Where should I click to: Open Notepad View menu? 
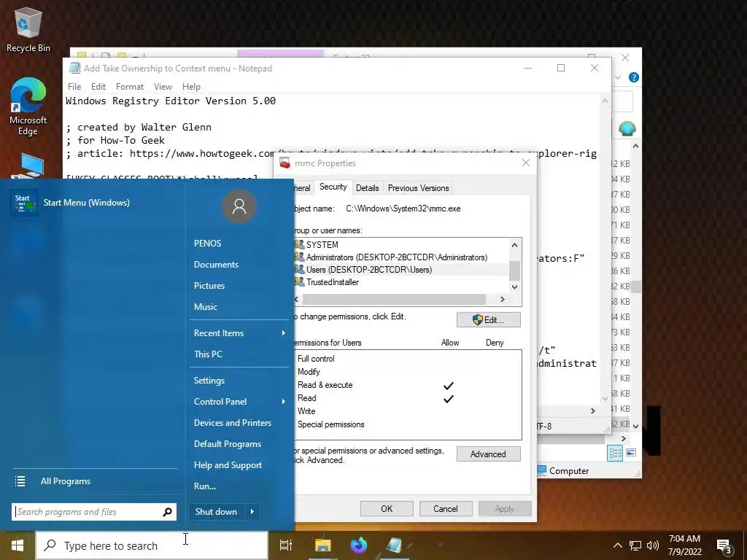click(x=163, y=87)
